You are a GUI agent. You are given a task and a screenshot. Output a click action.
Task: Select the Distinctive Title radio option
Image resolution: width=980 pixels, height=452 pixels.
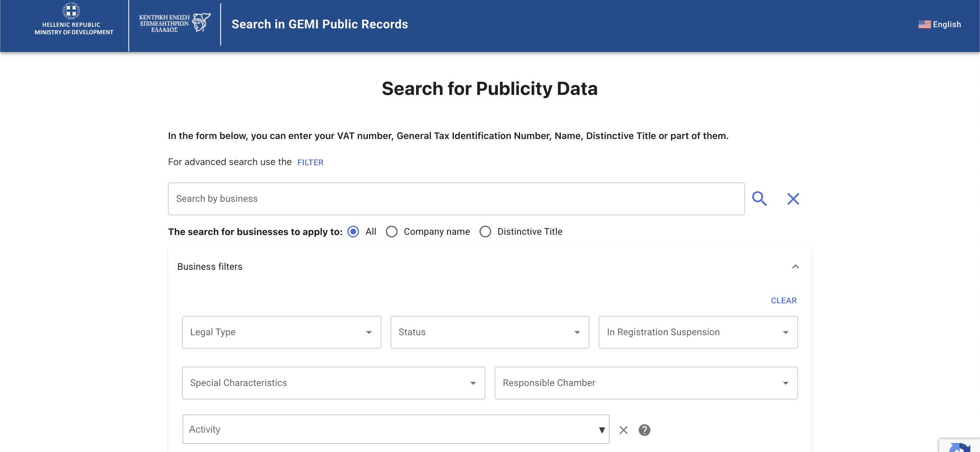[485, 231]
